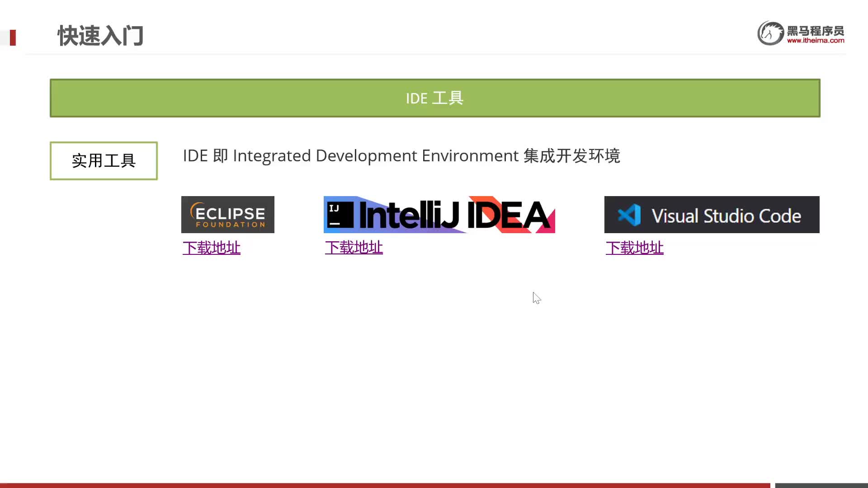Click the IntelliJ IDEA logo banner
The height and width of the screenshot is (488, 868).
coord(439,215)
